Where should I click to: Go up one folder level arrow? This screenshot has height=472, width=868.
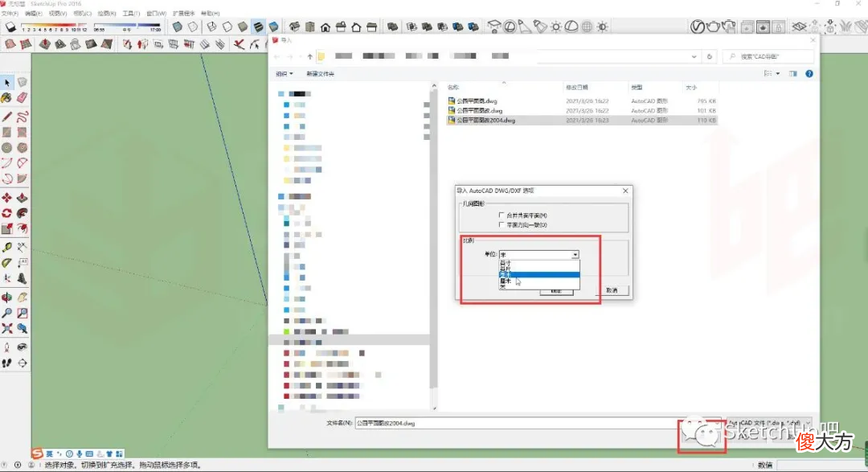click(x=310, y=56)
